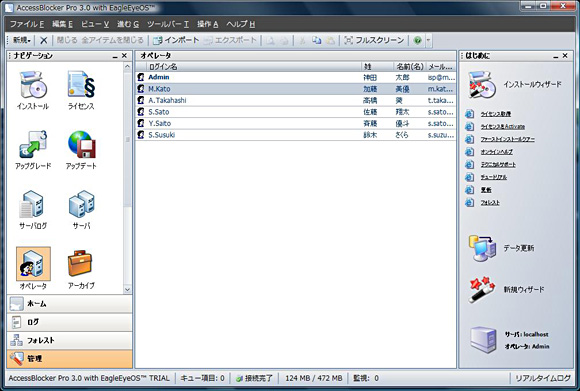This screenshot has width=580, height=391.
Task: Select the S.Susuki operator row
Action: coord(296,135)
